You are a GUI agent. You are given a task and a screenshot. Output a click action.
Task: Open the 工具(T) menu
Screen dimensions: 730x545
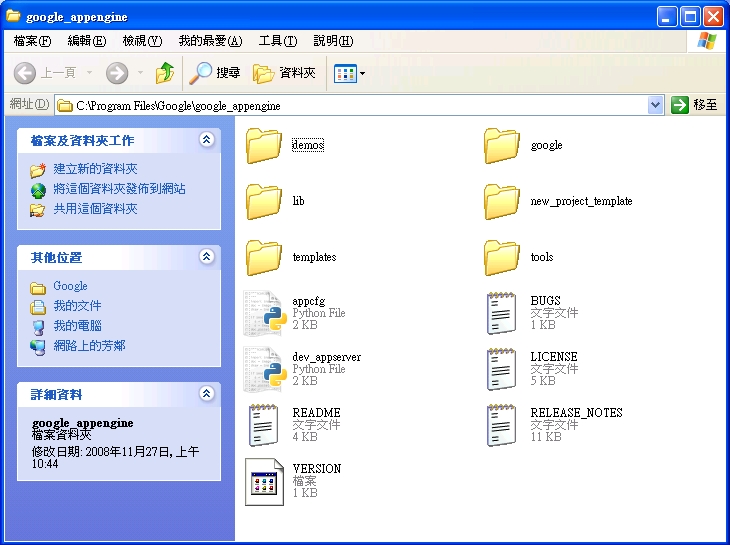(278, 41)
